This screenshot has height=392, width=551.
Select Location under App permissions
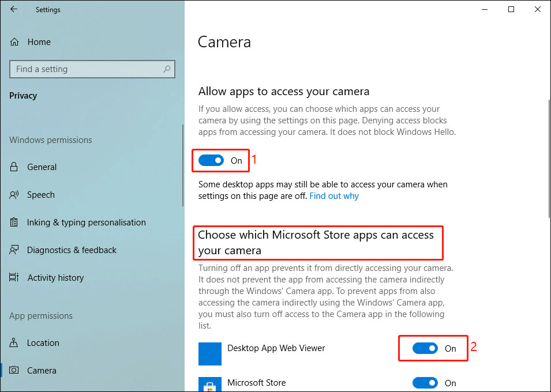point(43,343)
